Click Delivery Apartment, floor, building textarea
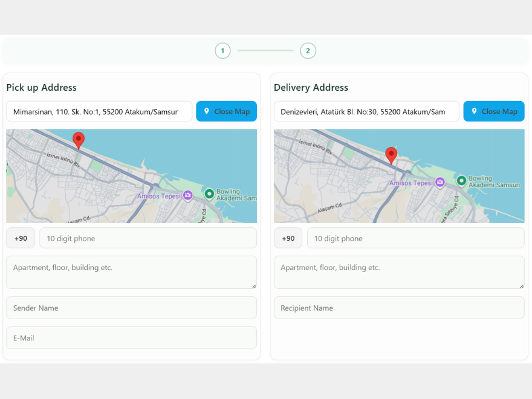The image size is (532, 399). point(399,273)
